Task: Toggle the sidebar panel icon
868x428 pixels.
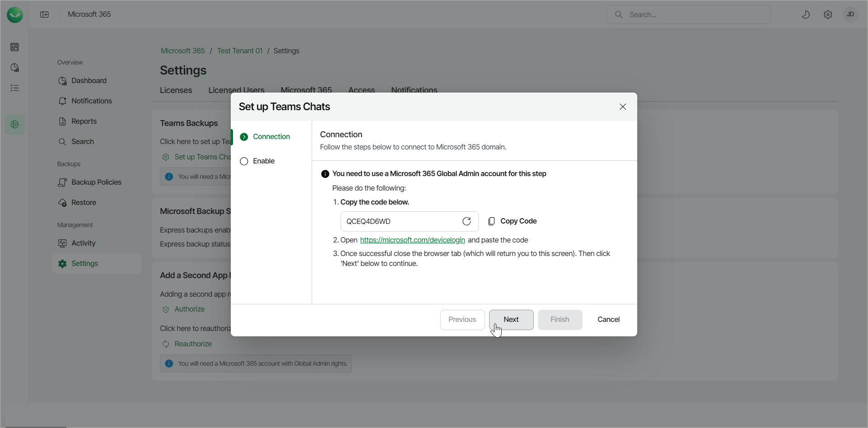Action: [x=44, y=14]
